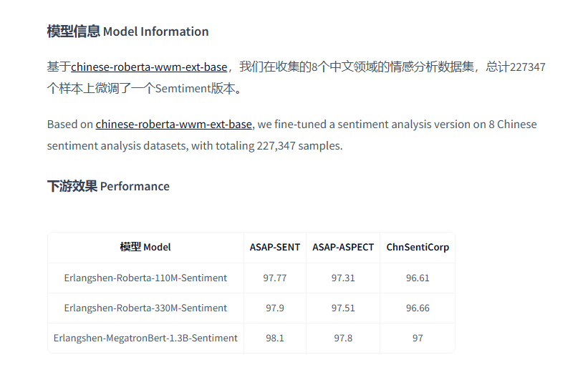Click the 97 ChnSentiCorp score cell
Viewport: 588px width, 370px height.
[x=418, y=338]
